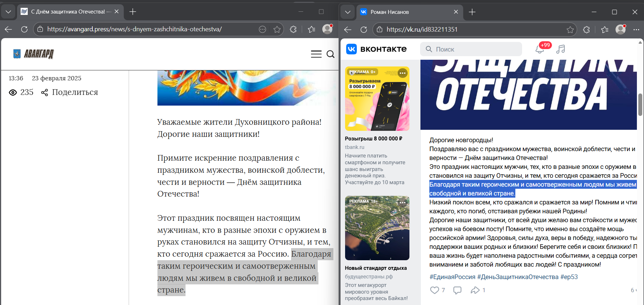The width and height of the screenshot is (644, 305).
Task: Open VK notifications bell with +99 badge
Action: point(540,49)
